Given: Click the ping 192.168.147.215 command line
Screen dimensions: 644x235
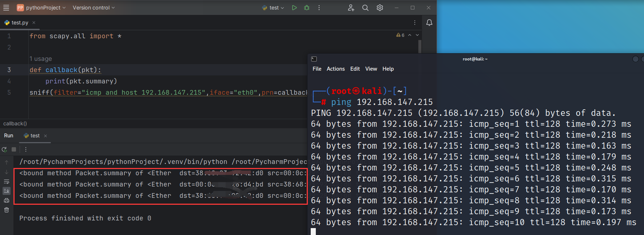Looking at the screenshot, I should coord(382,102).
